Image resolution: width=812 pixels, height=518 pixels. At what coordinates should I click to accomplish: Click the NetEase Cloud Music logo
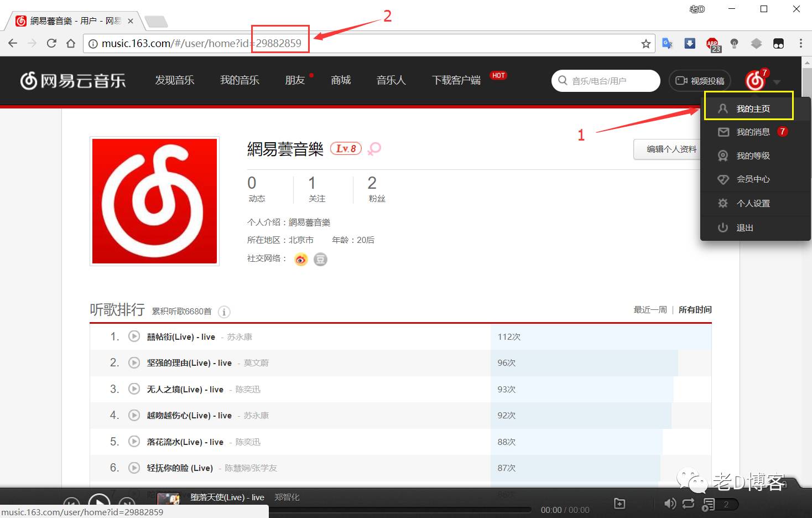73,81
